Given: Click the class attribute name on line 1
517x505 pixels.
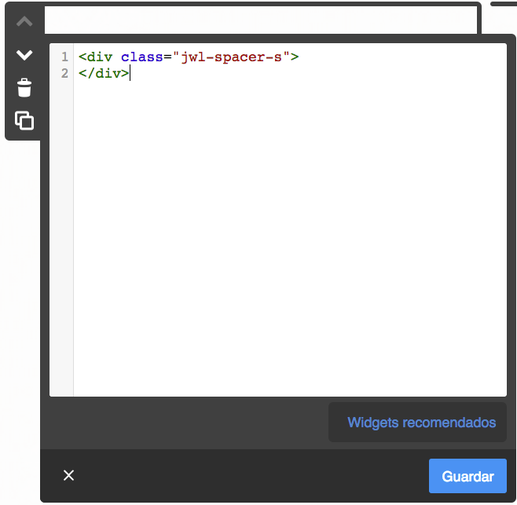Looking at the screenshot, I should tap(142, 57).
